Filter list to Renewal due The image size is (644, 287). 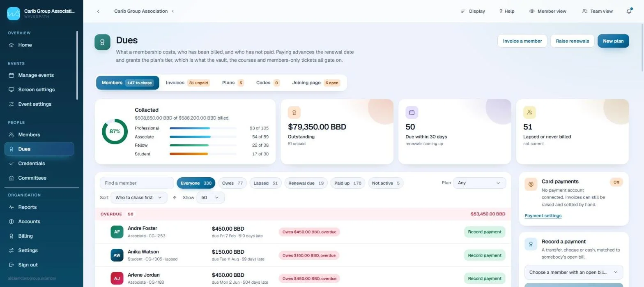[306, 183]
